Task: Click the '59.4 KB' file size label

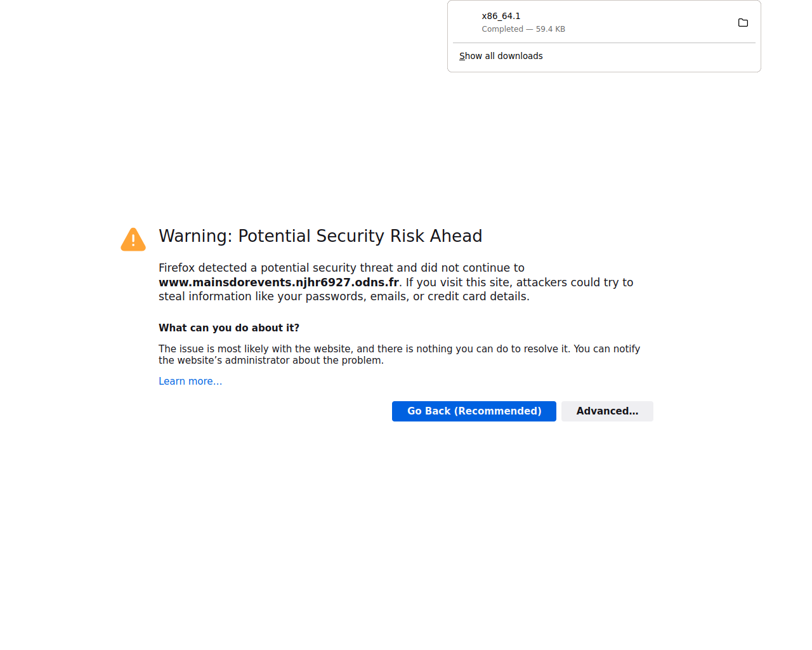Action: (x=551, y=29)
